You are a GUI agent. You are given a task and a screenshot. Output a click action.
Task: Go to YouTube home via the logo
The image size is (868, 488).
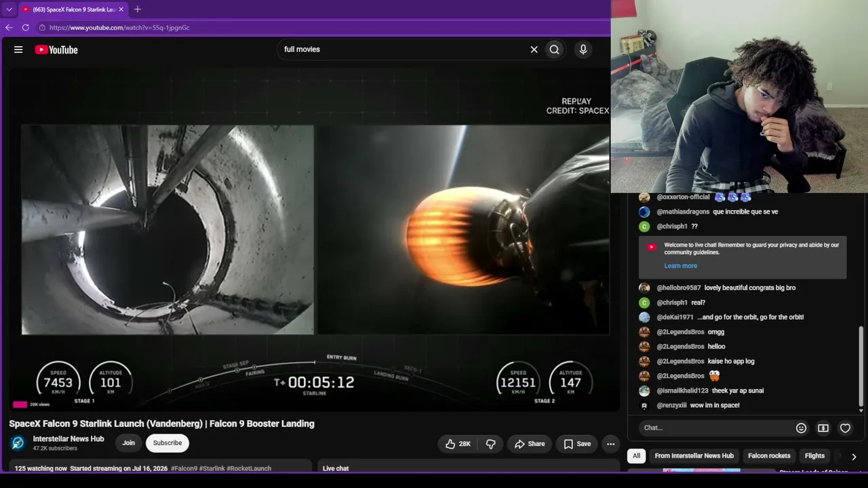(56, 49)
